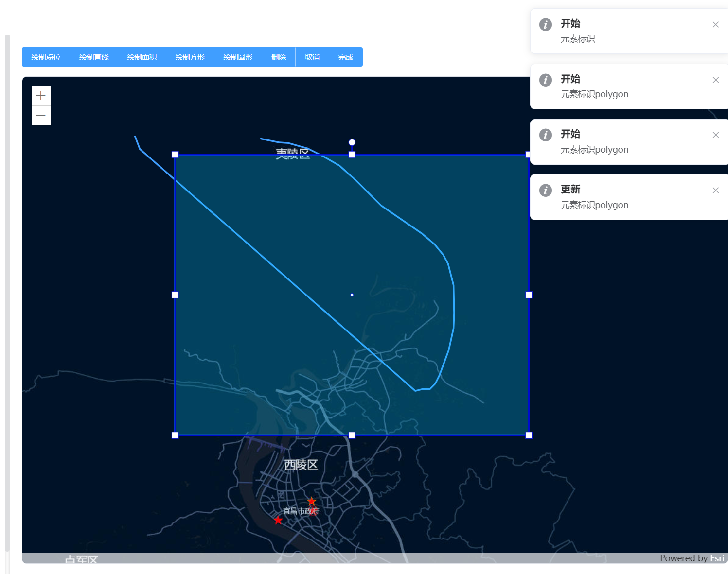The width and height of the screenshot is (728, 574).
Task: Zoom out with the map minus icon
Action: [x=41, y=116]
